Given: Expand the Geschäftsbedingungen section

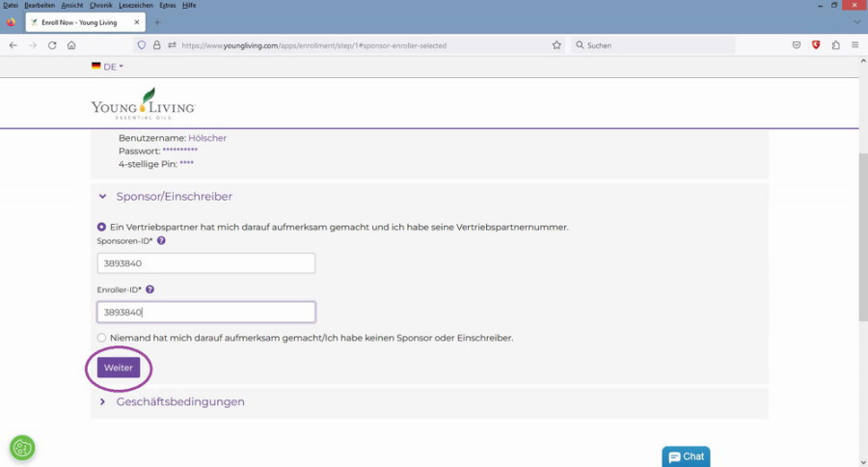Looking at the screenshot, I should click(103, 401).
